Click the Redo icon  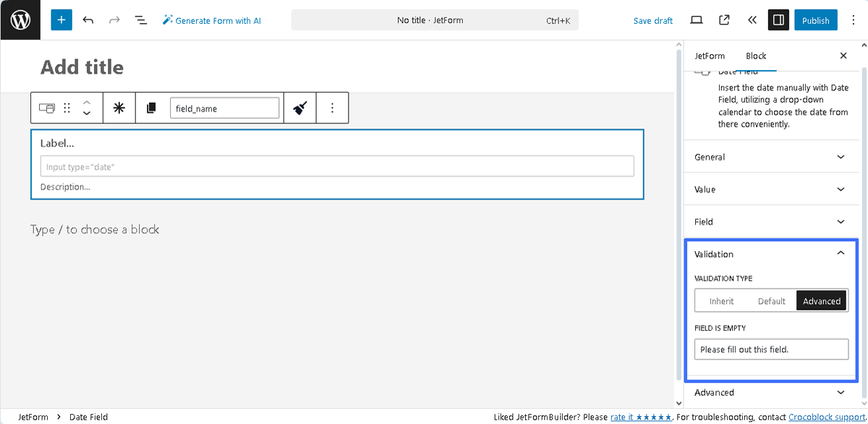pyautogui.click(x=114, y=20)
